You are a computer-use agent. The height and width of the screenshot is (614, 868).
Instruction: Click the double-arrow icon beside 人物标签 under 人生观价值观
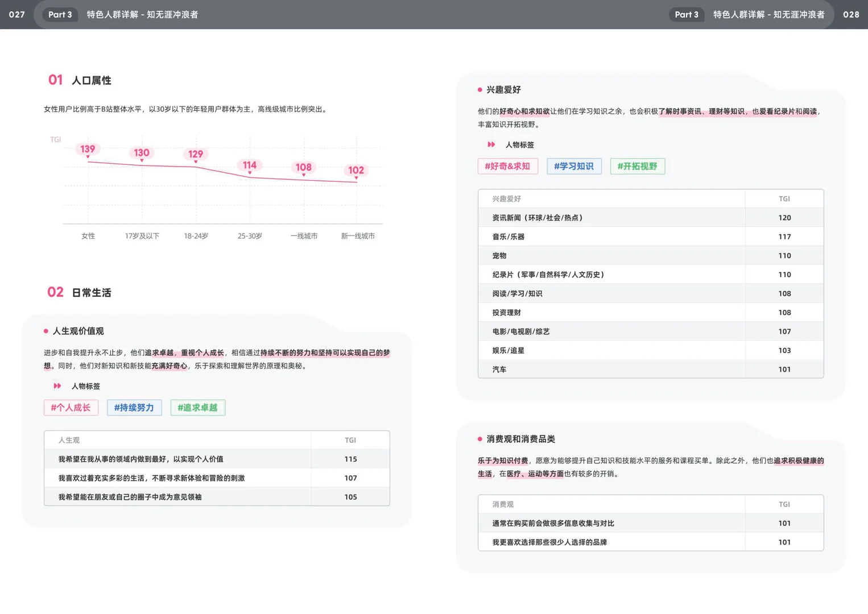(57, 386)
